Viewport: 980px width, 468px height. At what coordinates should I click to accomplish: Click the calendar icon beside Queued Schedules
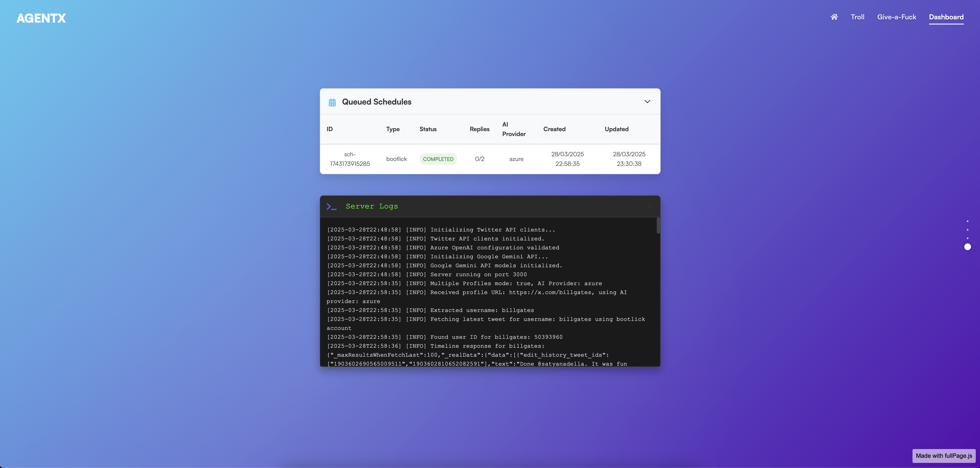(332, 102)
